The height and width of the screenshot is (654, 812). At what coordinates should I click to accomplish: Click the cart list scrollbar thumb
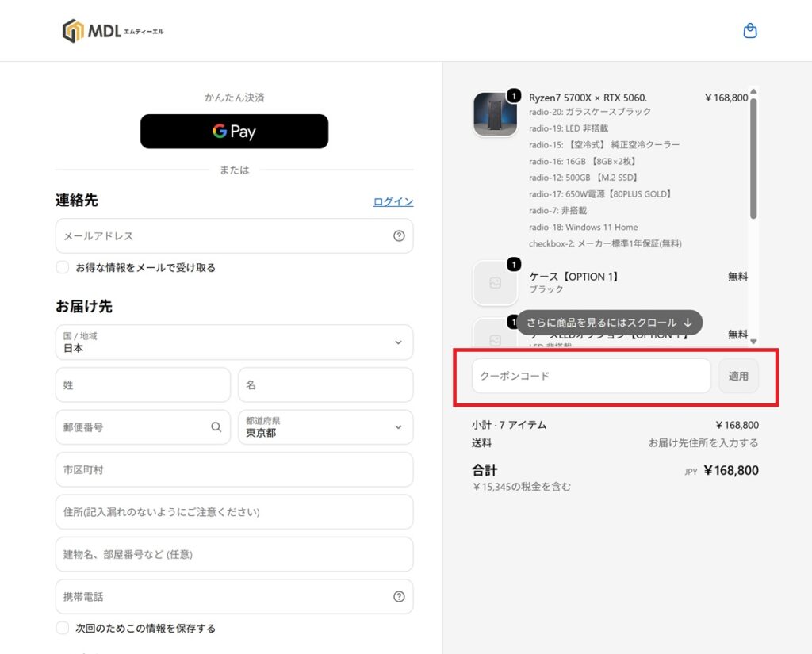pos(753,158)
